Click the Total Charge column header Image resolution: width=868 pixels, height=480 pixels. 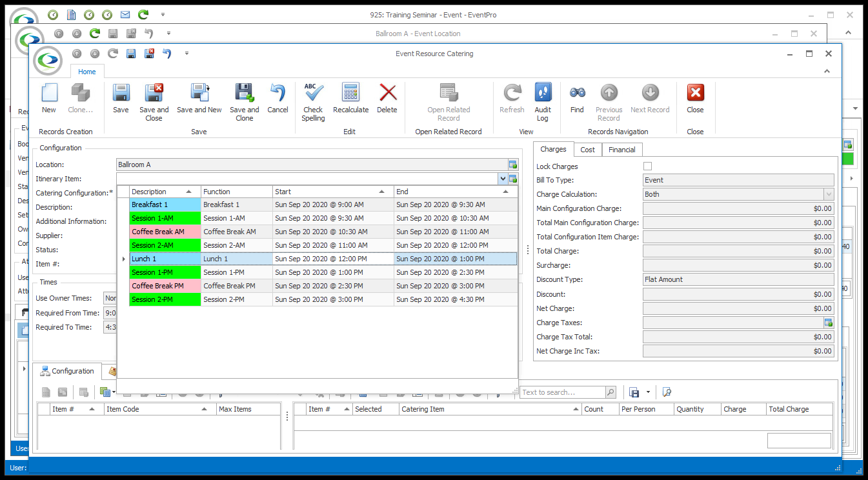click(x=799, y=409)
